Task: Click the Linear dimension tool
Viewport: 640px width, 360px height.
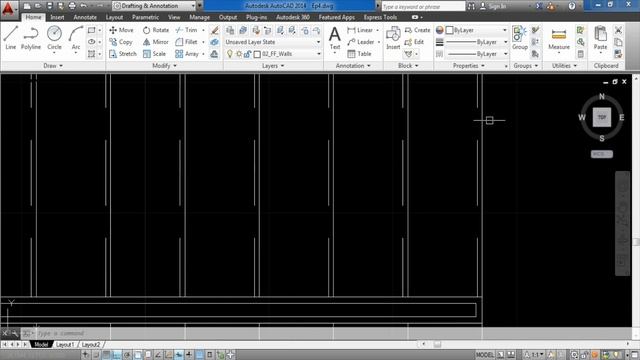Action: [360, 30]
